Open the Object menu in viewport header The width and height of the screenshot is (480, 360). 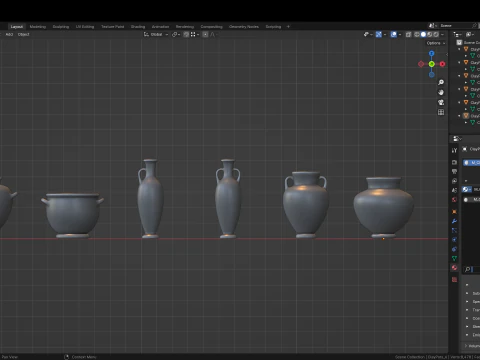[x=23, y=34]
